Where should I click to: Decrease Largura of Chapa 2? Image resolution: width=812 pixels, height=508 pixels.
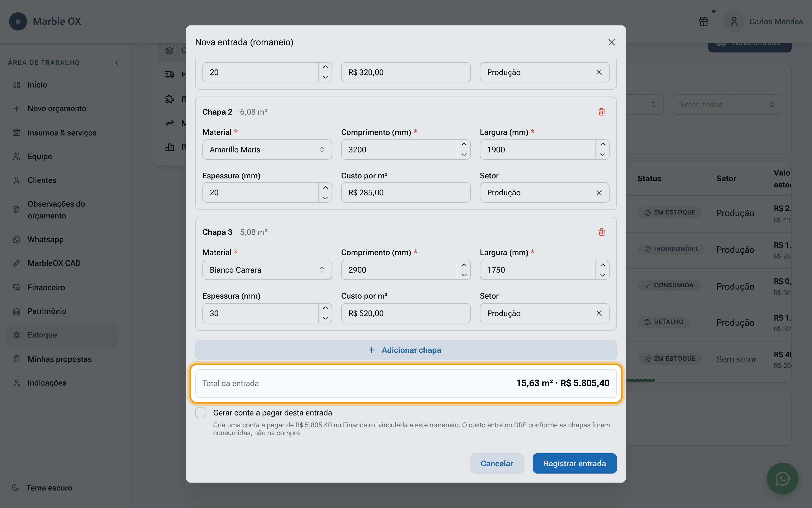click(603, 155)
